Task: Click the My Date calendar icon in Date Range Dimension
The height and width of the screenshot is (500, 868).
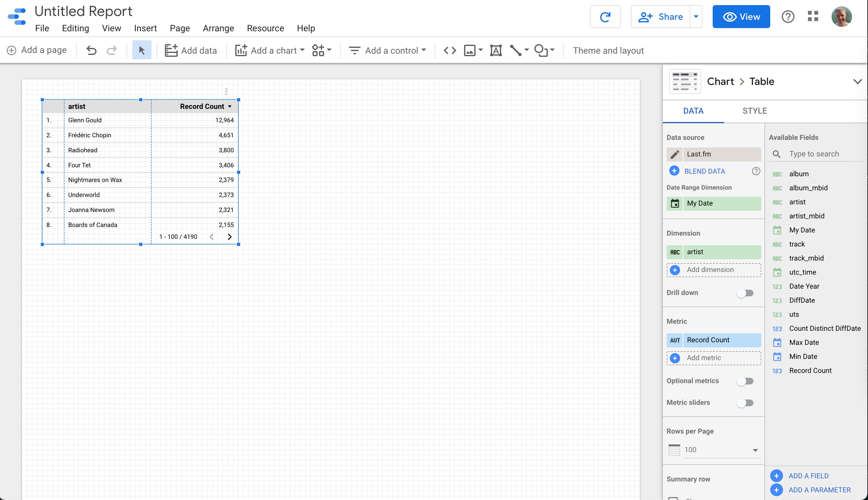Action: (x=675, y=203)
